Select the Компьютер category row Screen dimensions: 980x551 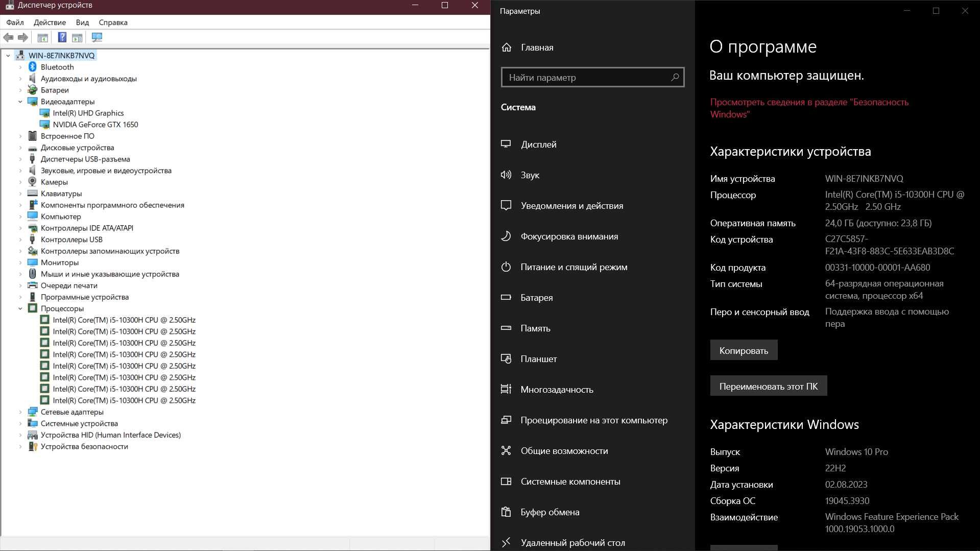pyautogui.click(x=60, y=216)
